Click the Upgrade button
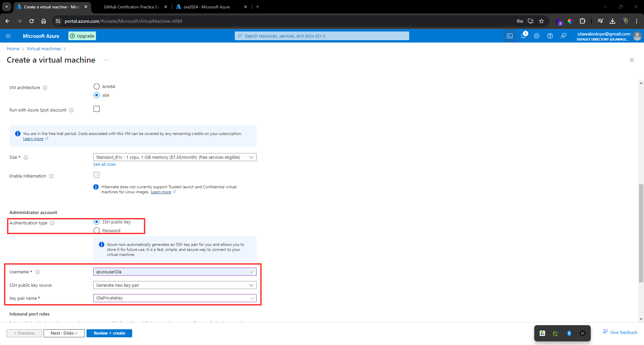The width and height of the screenshot is (644, 345). click(82, 36)
